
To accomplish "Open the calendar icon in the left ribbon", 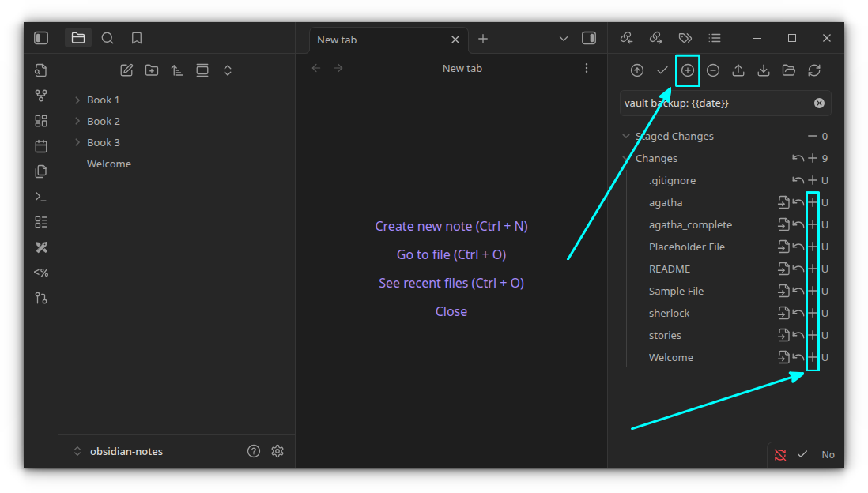I will [40, 145].
